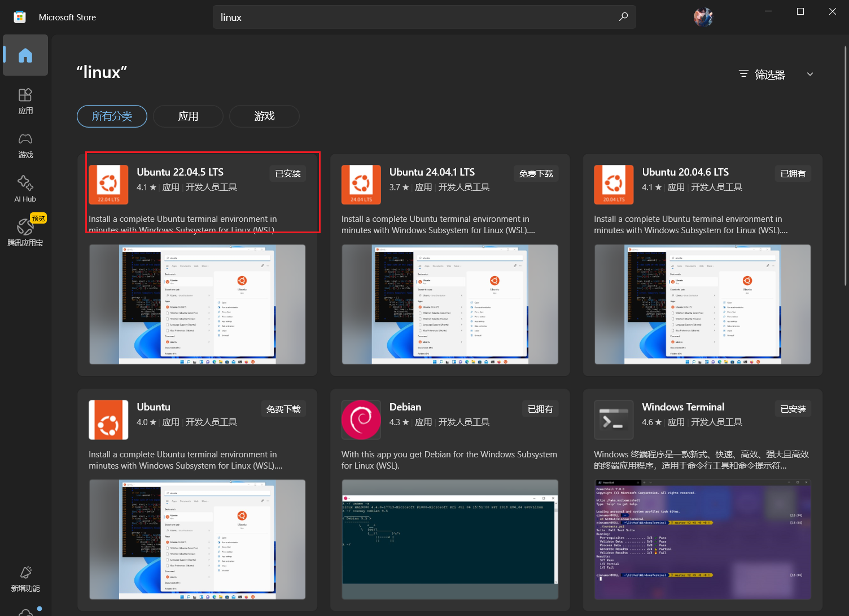Click the "linux" results heading

point(102,72)
